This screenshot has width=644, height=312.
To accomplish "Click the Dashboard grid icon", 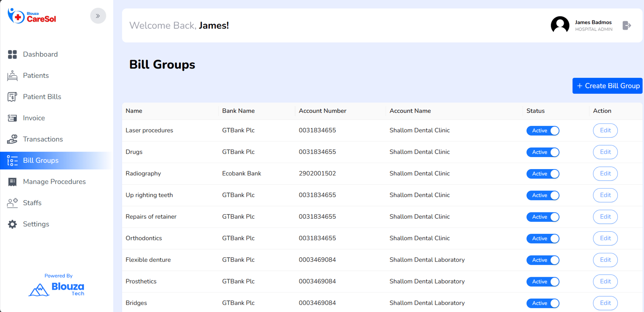I will (12, 54).
